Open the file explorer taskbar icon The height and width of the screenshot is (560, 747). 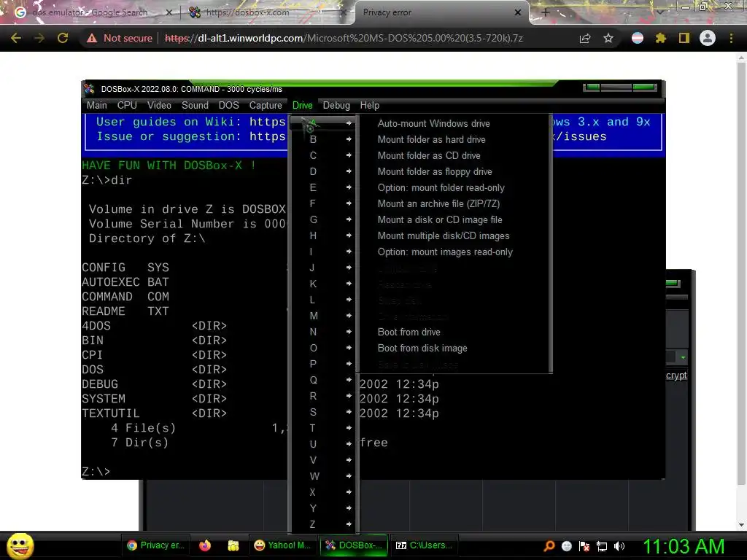click(x=233, y=545)
